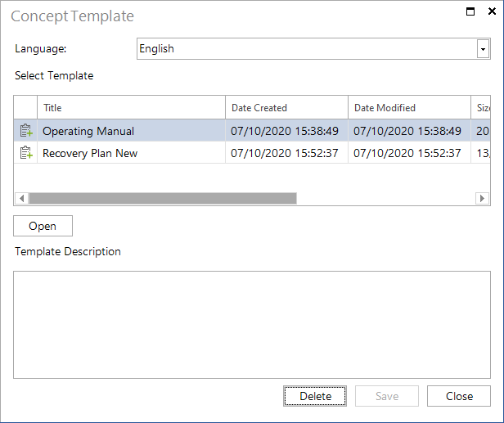Screen dimensions: 504x423
Task: Maximize the Concept Template window
Action: pos(470,11)
